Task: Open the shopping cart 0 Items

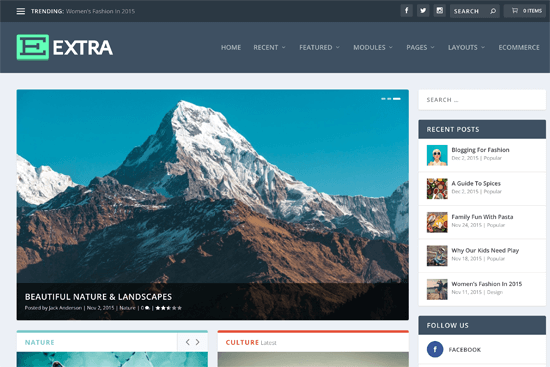Action: (x=525, y=11)
